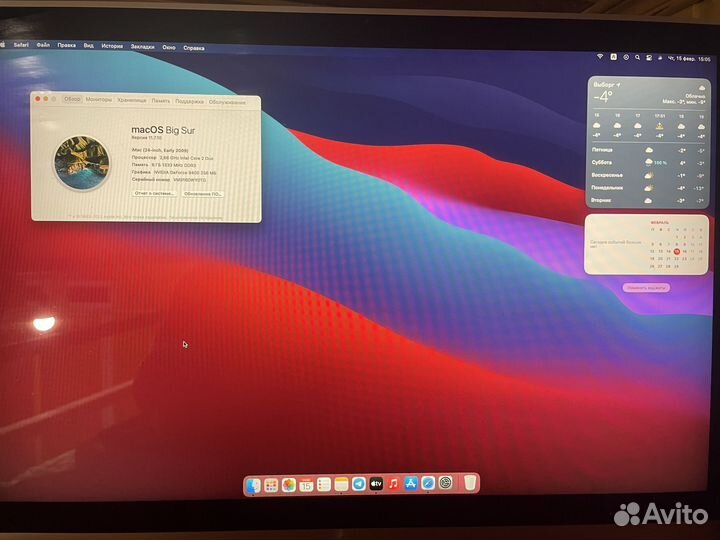Image resolution: width=720 pixels, height=540 pixels.
Task: Click the Отчет о системе button
Action: 154,193
